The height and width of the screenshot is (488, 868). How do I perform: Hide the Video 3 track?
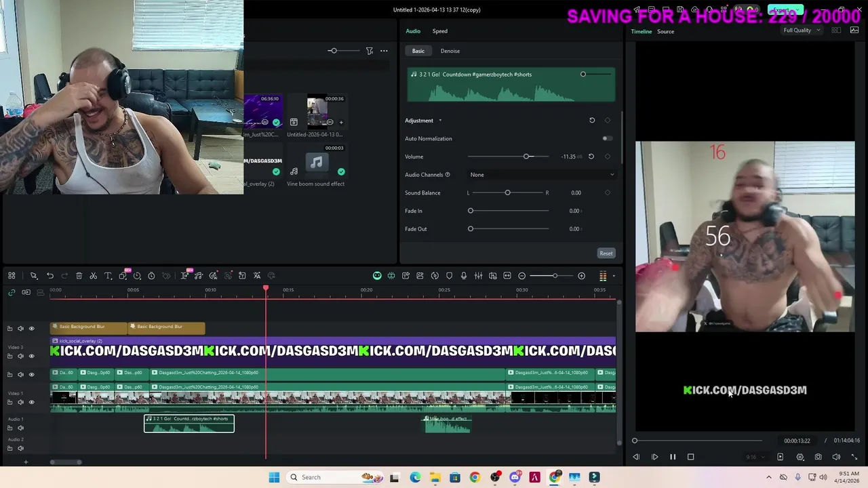pyautogui.click(x=31, y=356)
